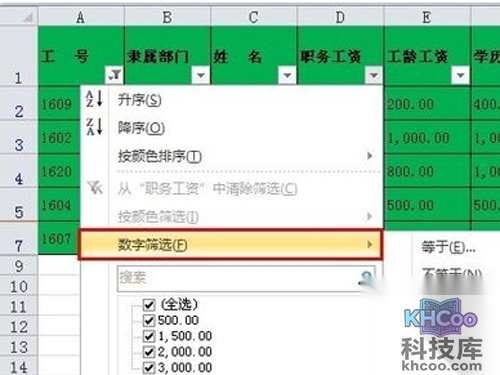Open 按颜色排序(T) menu item

pos(231,156)
